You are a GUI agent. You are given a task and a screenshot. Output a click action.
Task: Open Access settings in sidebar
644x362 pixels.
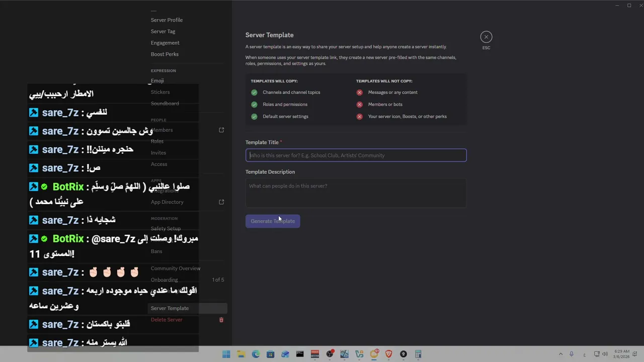click(159, 164)
